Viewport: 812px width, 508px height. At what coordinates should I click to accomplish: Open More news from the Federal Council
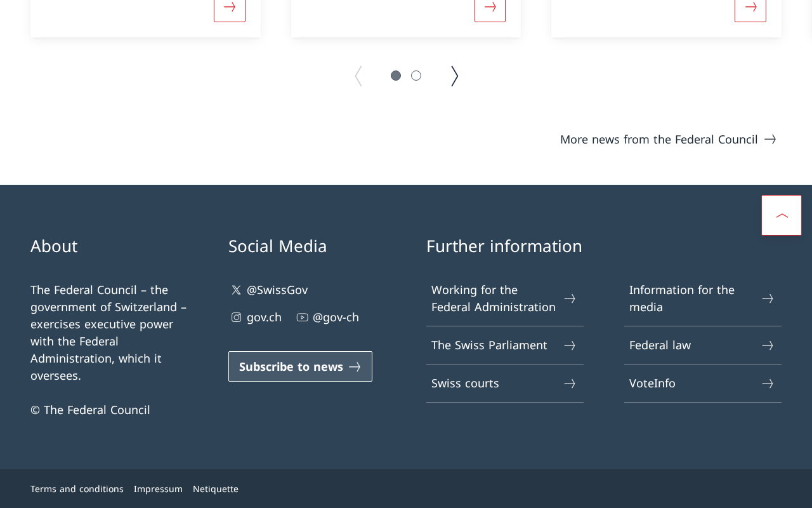[x=668, y=139]
